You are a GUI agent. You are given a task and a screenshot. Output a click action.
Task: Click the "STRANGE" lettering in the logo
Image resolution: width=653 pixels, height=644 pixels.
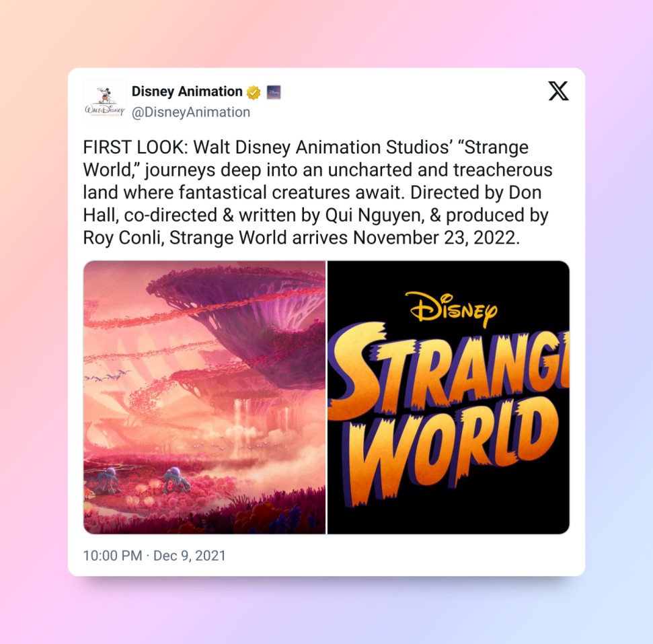coord(449,371)
